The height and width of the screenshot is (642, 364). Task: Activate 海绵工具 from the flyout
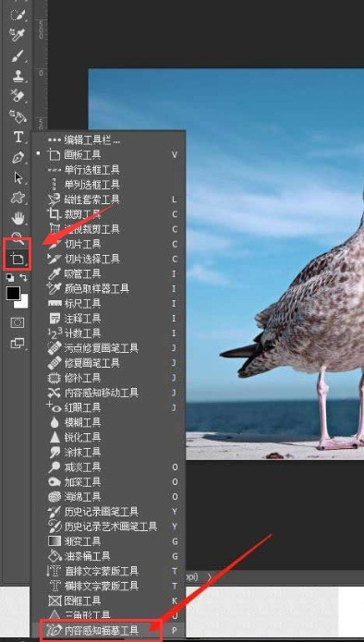(109, 497)
